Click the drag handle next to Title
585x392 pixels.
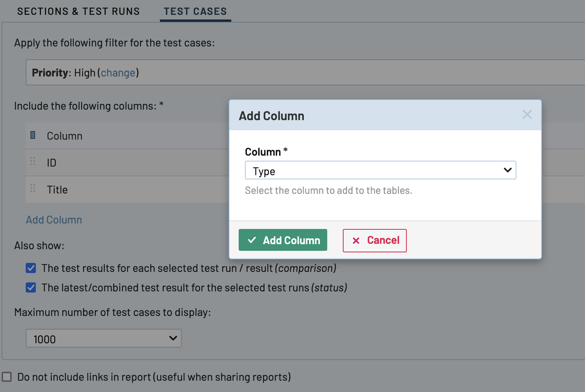point(33,189)
